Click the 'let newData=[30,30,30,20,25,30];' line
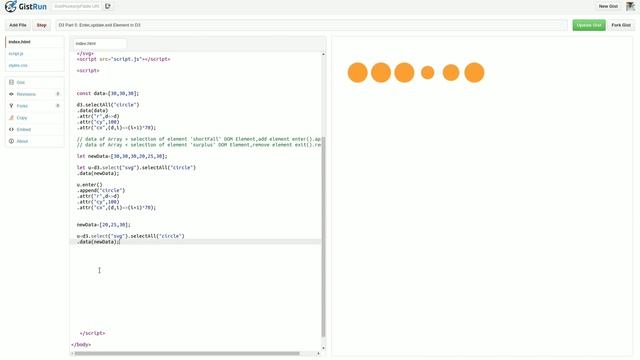 (x=122, y=156)
